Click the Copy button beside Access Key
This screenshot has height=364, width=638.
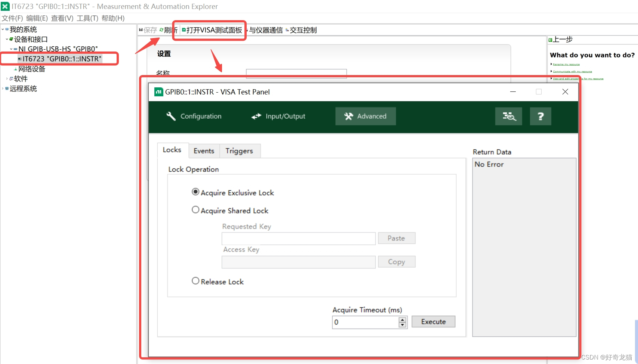point(397,262)
